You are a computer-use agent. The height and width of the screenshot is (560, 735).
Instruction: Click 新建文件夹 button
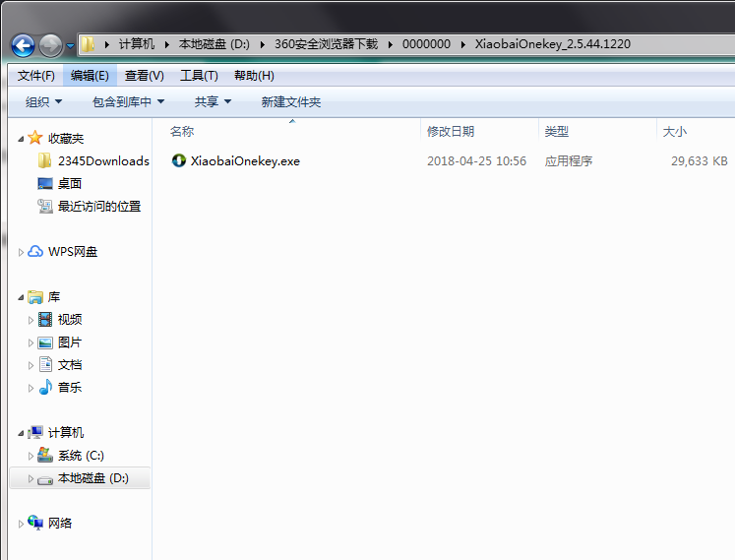pos(291,101)
